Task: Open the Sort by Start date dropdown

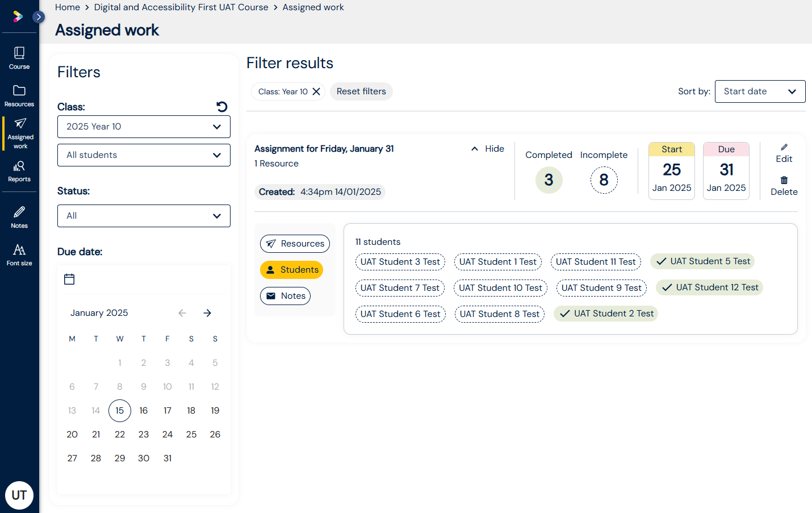Action: [759, 91]
